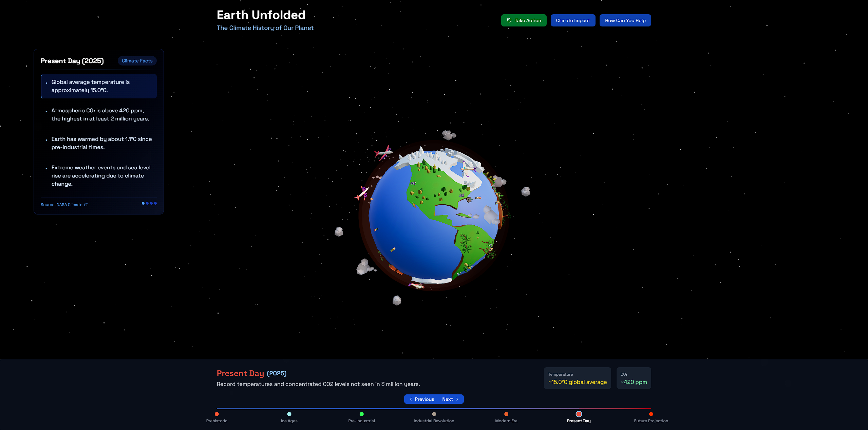The height and width of the screenshot is (430, 868).
Task: Click the external link icon beside NASA Climate
Action: 86,205
